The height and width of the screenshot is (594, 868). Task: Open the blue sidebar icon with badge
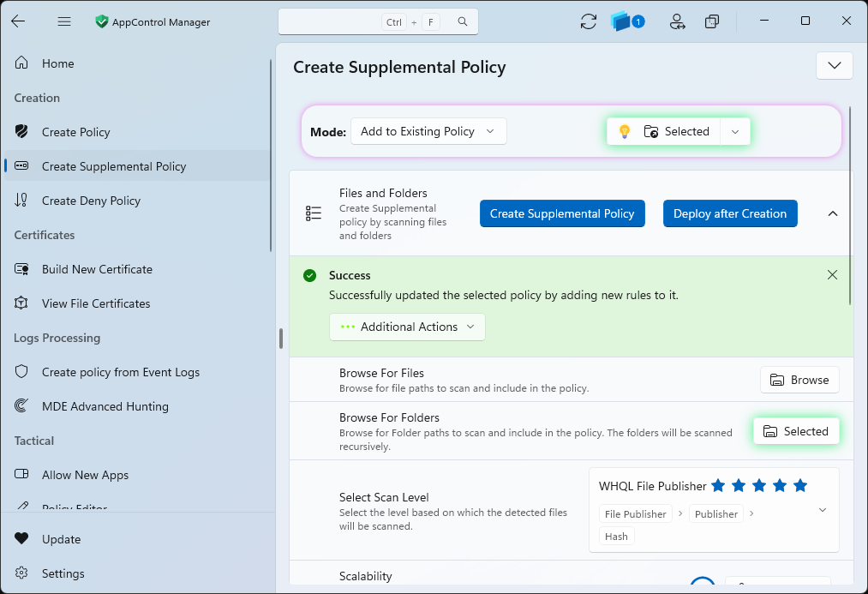pos(627,21)
